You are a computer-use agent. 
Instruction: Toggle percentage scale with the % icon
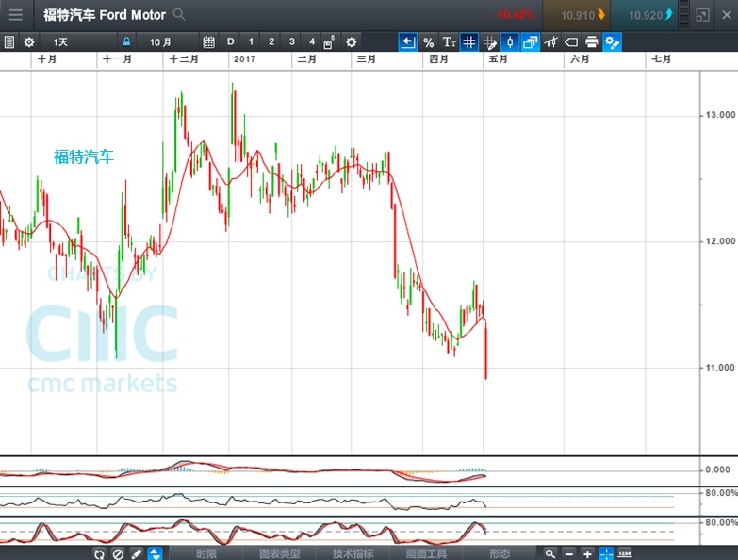(428, 42)
